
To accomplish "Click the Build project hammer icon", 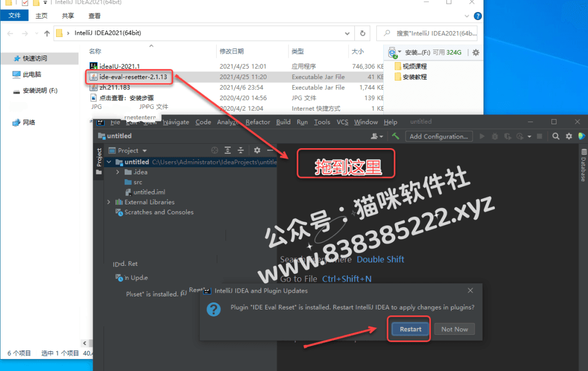I will coord(395,136).
